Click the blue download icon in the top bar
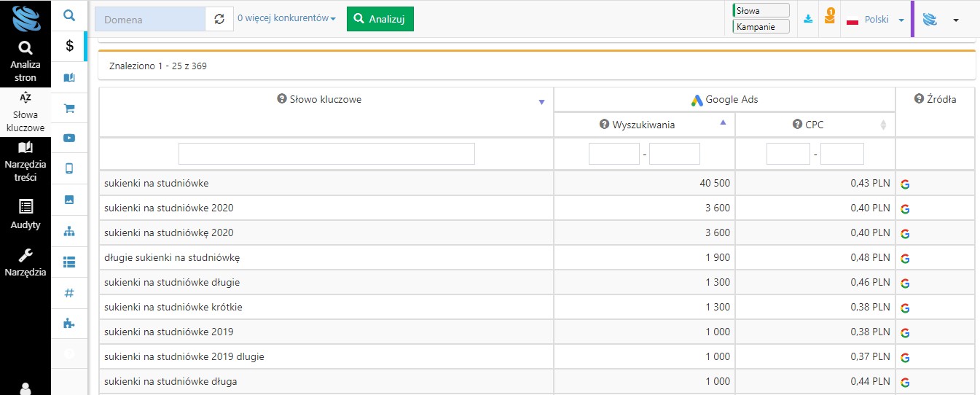This screenshot has height=395, width=980. (807, 20)
